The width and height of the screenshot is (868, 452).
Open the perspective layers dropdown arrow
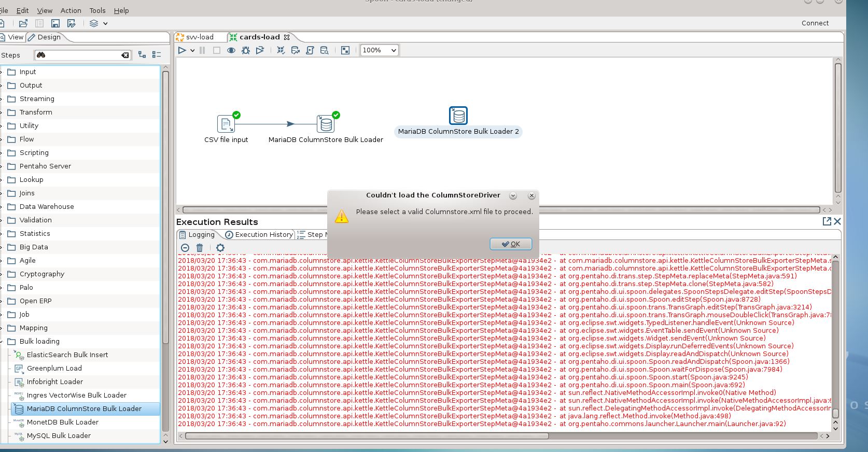pos(105,23)
